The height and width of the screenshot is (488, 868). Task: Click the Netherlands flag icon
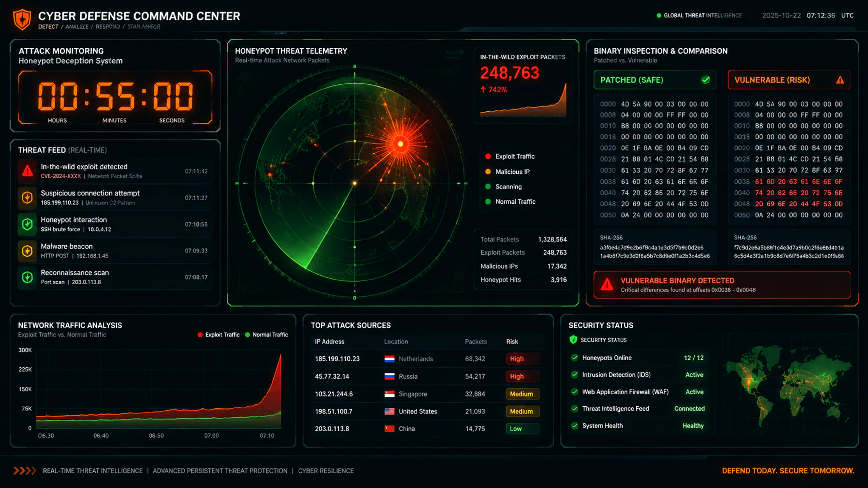389,359
